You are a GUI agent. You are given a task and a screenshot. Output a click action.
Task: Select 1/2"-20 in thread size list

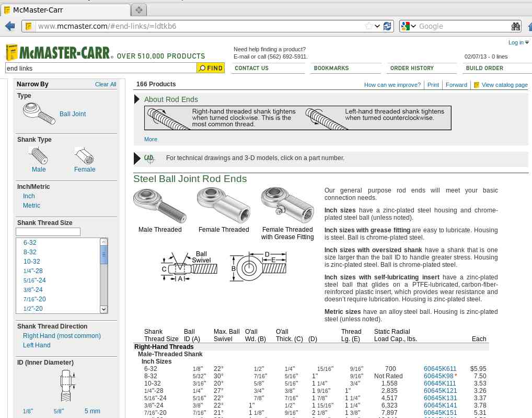pos(33,309)
